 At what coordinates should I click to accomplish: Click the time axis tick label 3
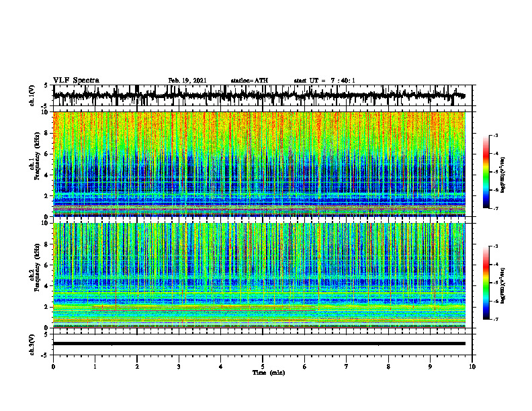tap(179, 367)
